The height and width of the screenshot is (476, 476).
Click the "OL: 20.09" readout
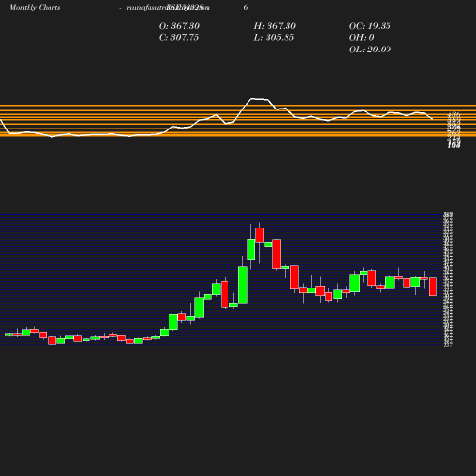click(370, 50)
